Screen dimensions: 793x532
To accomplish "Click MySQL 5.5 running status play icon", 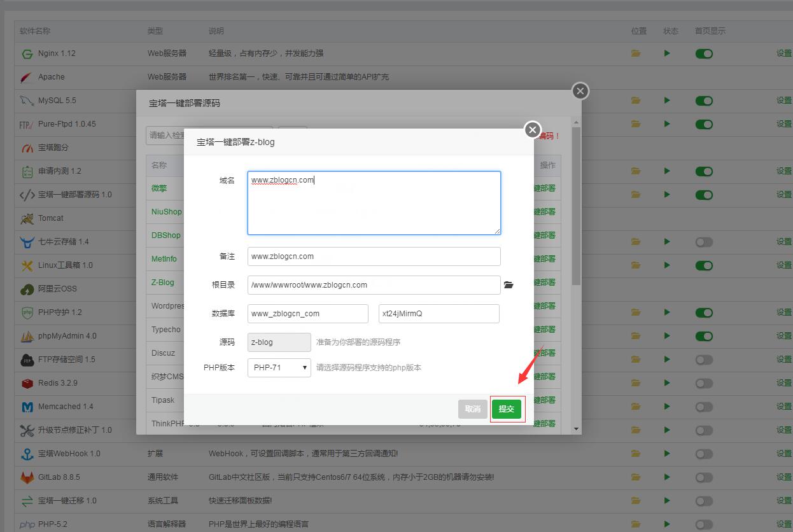I will (667, 101).
